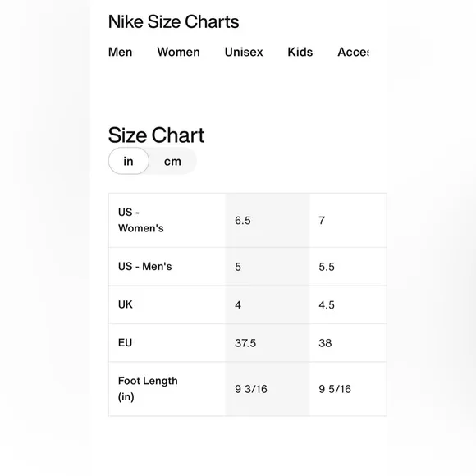Select the Unisex tab
Image resolution: width=476 pixels, height=476 pixels.
pyautogui.click(x=244, y=52)
